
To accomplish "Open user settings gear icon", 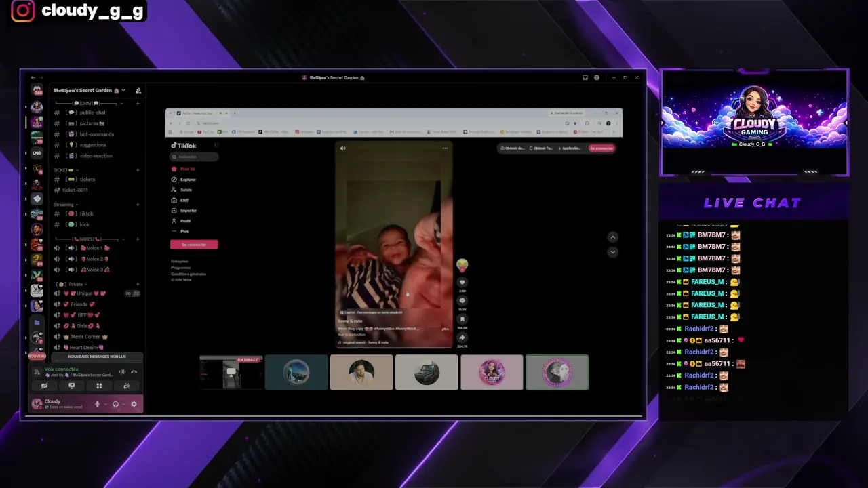I will [134, 404].
